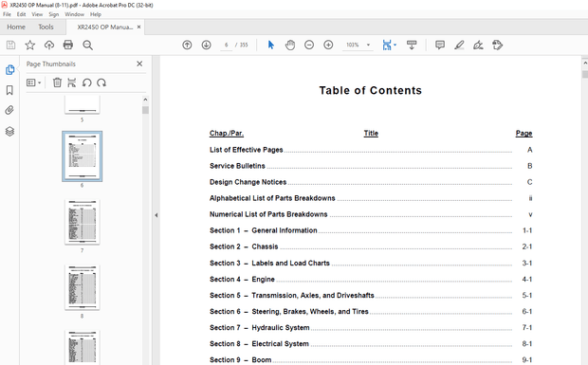Add a sticky note comment
The width and height of the screenshot is (588, 365).
pos(440,45)
